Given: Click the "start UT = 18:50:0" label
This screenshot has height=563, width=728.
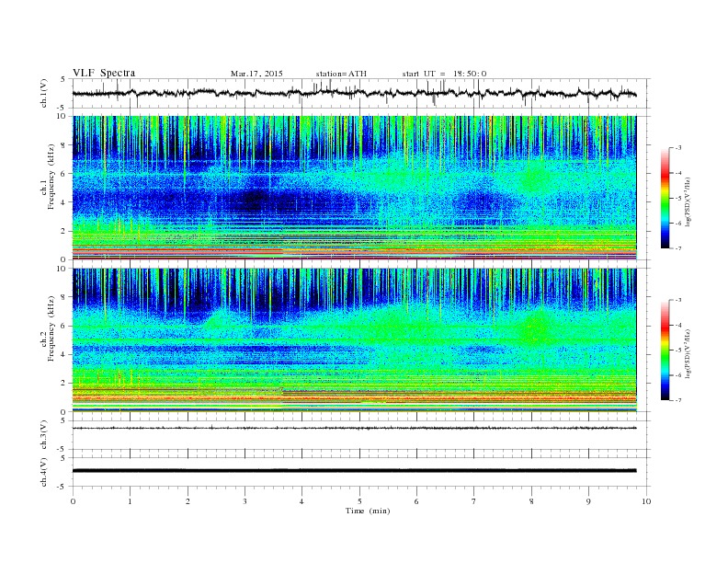Looking at the screenshot, I should [x=444, y=74].
